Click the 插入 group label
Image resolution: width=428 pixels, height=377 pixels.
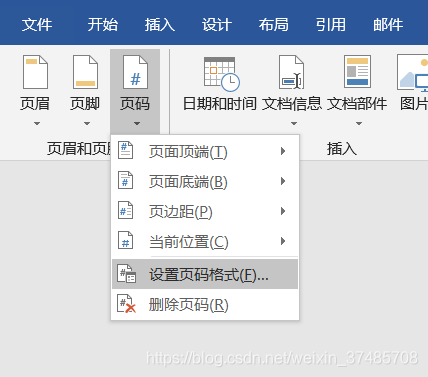pos(342,148)
